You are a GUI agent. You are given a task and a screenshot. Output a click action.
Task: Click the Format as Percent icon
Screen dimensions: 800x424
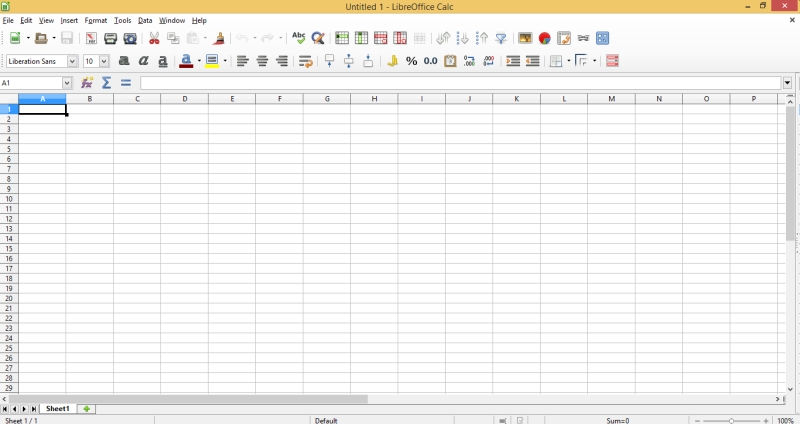click(411, 61)
